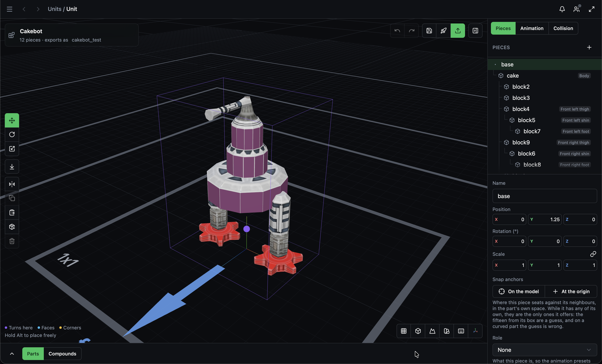602x364 pixels.
Task: Click the Name field containing base
Action: (x=545, y=196)
